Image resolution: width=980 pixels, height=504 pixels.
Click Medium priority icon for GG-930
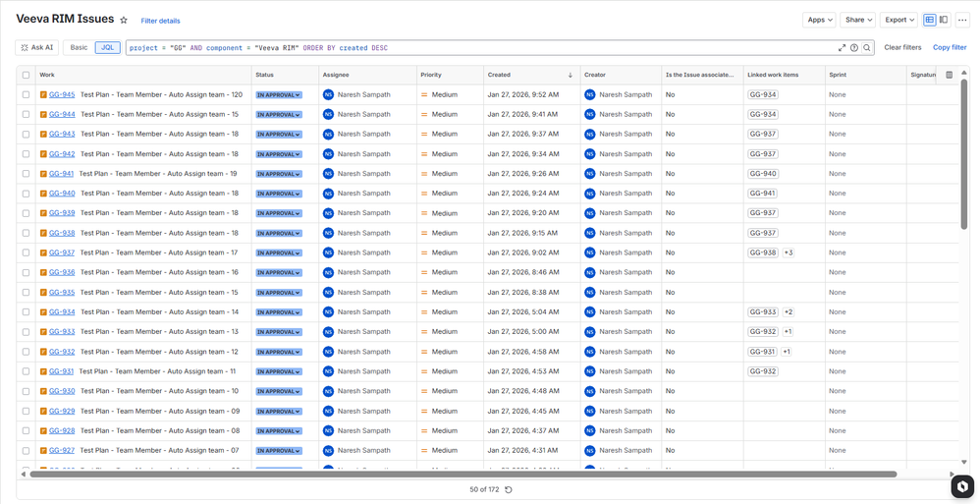click(424, 391)
